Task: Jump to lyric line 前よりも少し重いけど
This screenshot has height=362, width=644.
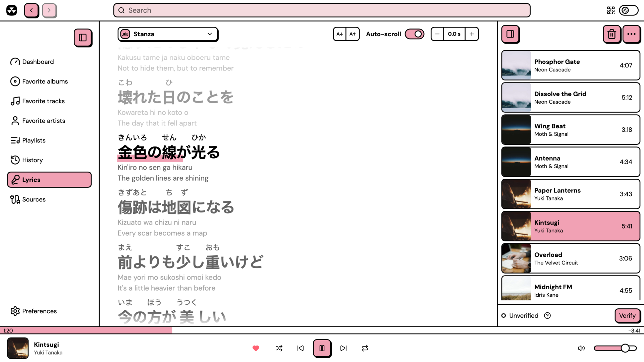Action: (191, 262)
